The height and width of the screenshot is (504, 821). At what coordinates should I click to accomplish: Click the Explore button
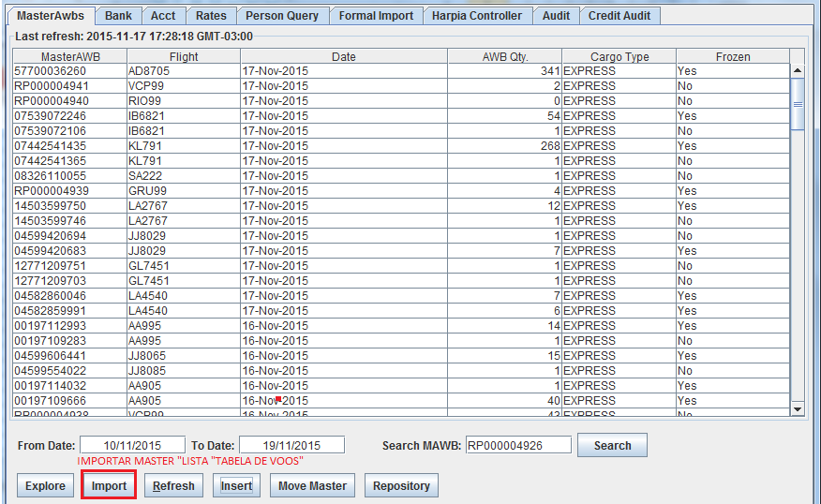pyautogui.click(x=45, y=485)
